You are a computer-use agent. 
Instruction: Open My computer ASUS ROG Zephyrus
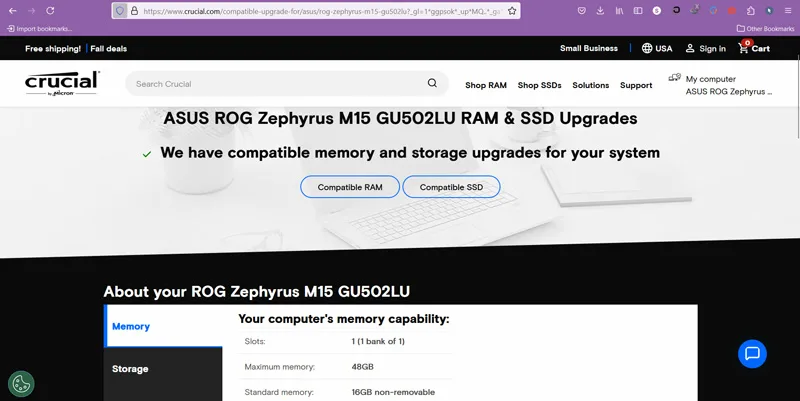pyautogui.click(x=720, y=85)
